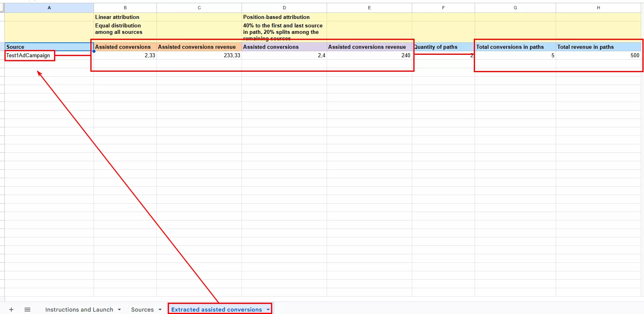Select column A header
The image size is (644, 314).
49,8
